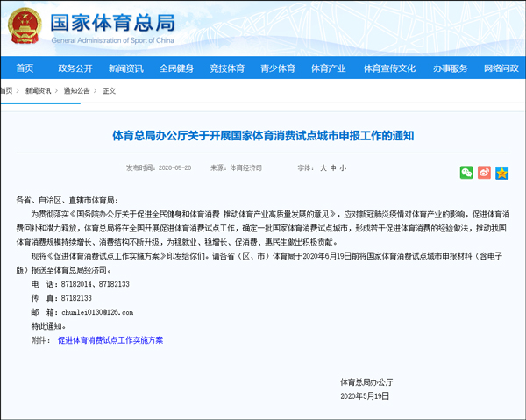Open attachment 促进体育消费试点工作实施方案
Screen dimensions: 526x420
pyautogui.click(x=110, y=340)
